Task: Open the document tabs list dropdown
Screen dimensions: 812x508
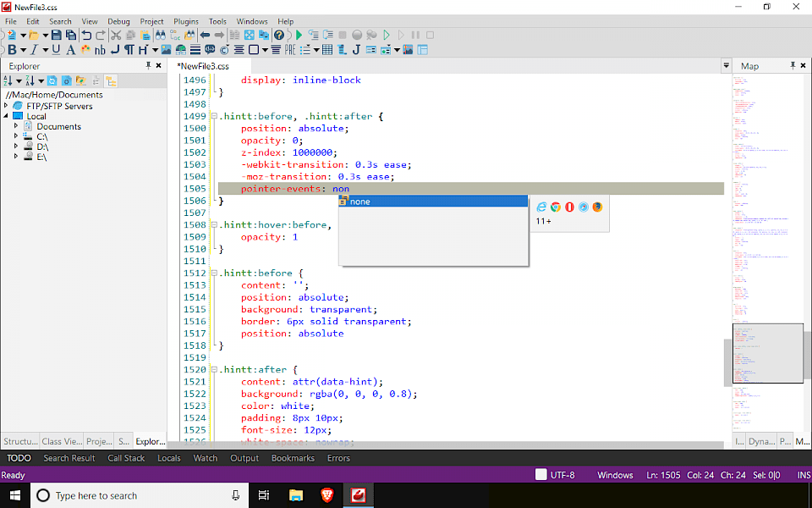Action: tap(726, 66)
